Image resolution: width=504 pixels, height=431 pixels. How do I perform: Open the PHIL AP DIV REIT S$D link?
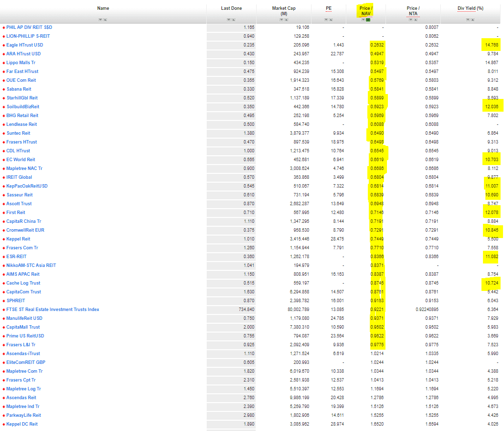pos(29,27)
